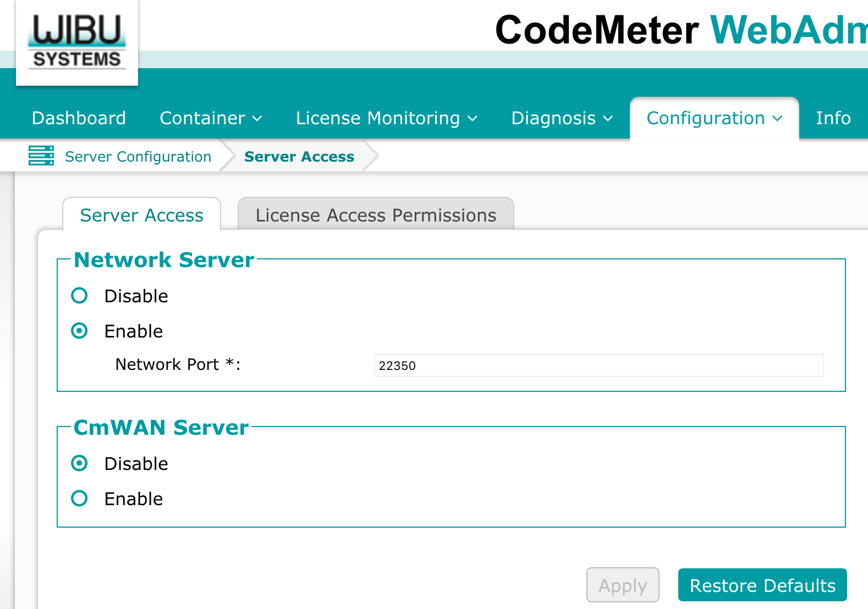Click the Network Port input field
The image size is (868, 609).
tap(598, 366)
